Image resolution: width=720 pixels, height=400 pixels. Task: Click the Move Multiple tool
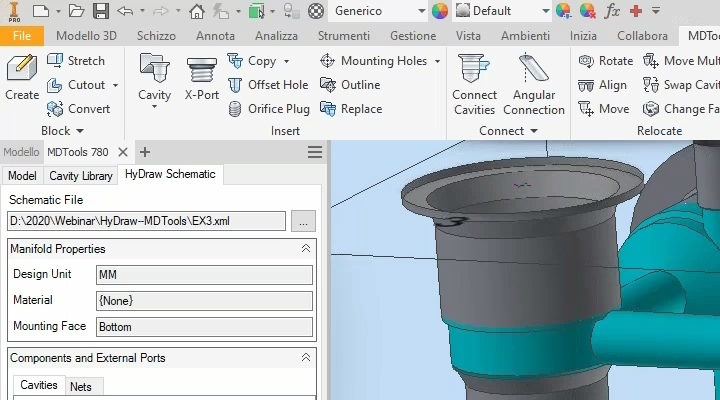(x=681, y=61)
